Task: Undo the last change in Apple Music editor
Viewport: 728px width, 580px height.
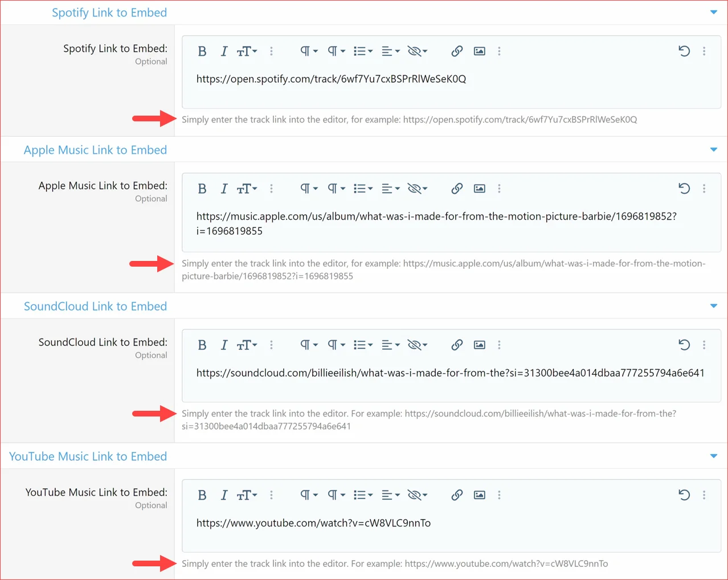Action: click(684, 189)
